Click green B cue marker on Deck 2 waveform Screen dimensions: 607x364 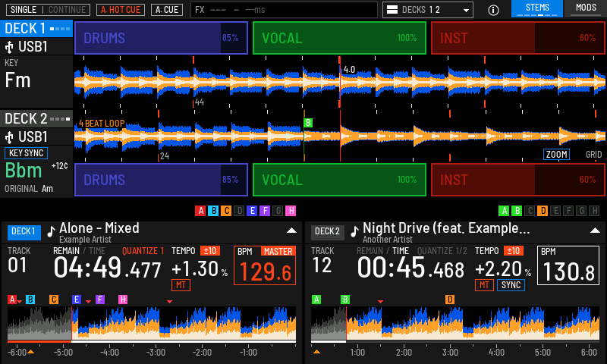point(308,123)
